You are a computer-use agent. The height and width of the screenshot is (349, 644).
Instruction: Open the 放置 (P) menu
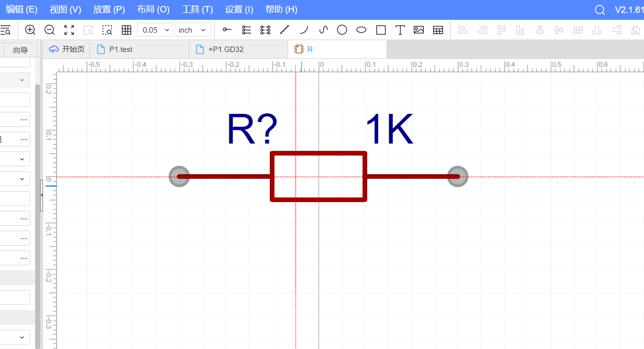(109, 9)
